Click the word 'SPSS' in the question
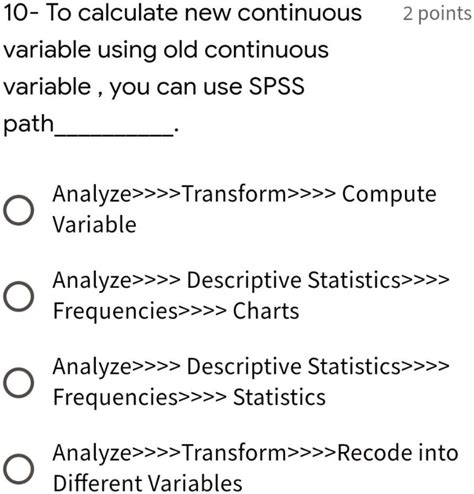Viewport: 474px width, 494px height. pyautogui.click(x=277, y=86)
